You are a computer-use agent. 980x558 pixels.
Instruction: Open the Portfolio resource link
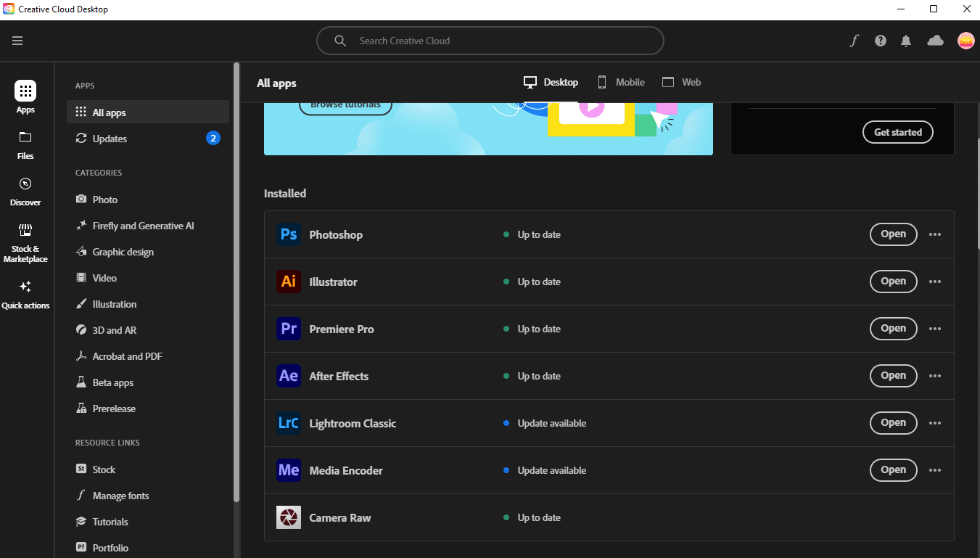[148, 548]
